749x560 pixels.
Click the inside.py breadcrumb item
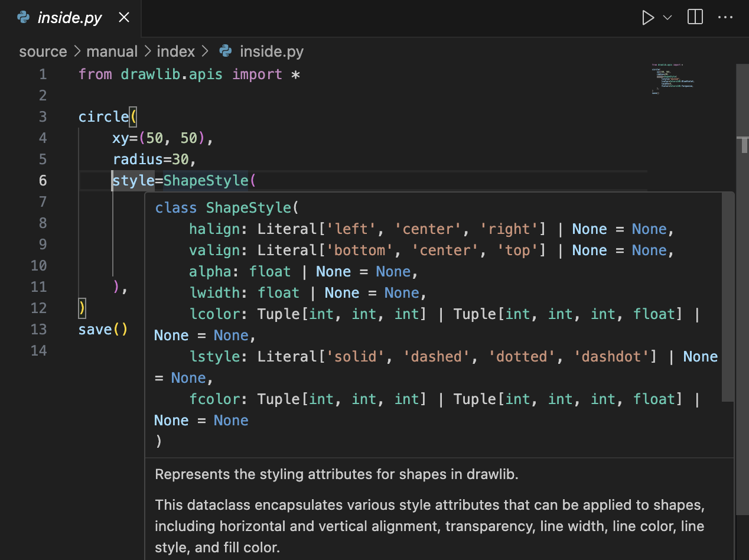[x=271, y=51]
